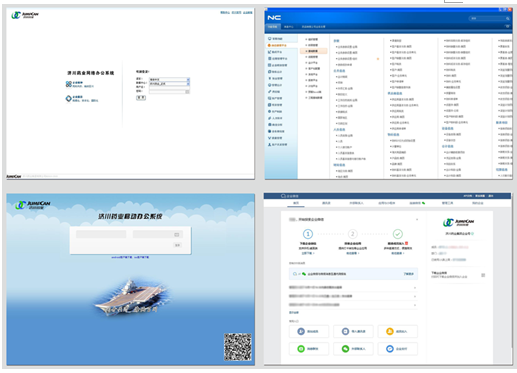Click the step 1 circle in the setup steps
The height and width of the screenshot is (373, 517).
(x=308, y=234)
